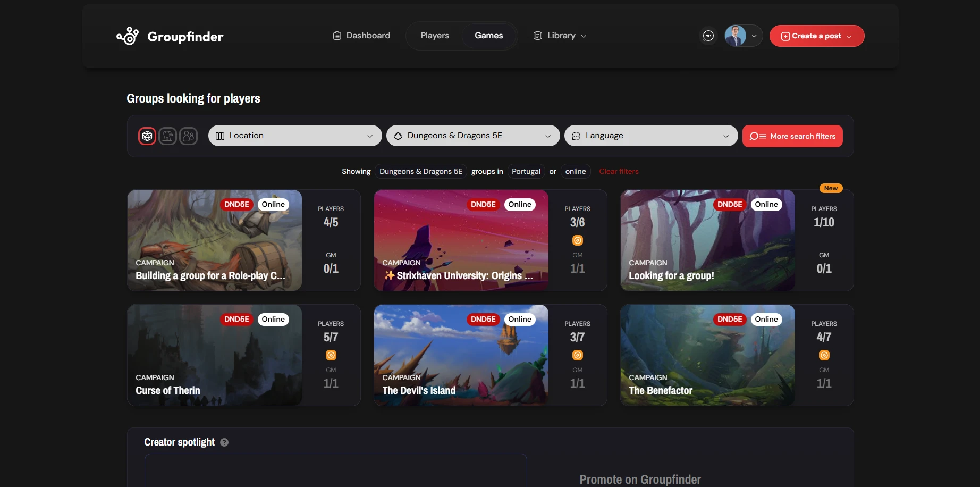
Task: Click the user profile avatar
Action: 736,36
